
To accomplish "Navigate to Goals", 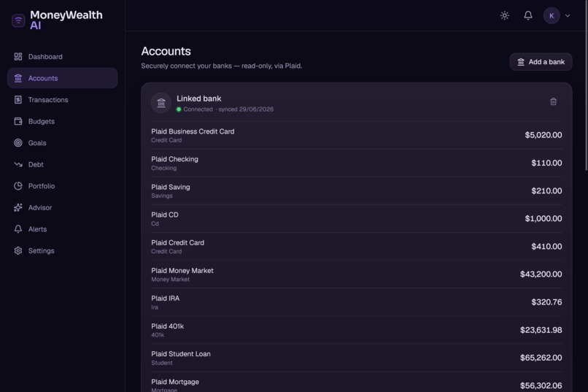I will tap(62, 143).
